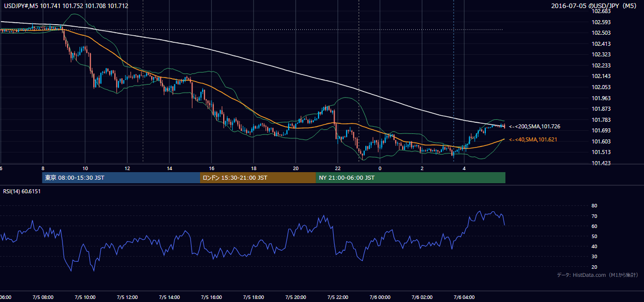The width and height of the screenshot is (644, 302).
Task: Click price level 101.873 on the axis
Action: point(601,109)
